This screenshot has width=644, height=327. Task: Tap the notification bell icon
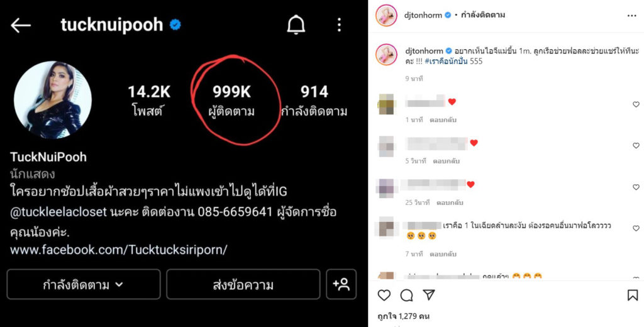(x=296, y=25)
